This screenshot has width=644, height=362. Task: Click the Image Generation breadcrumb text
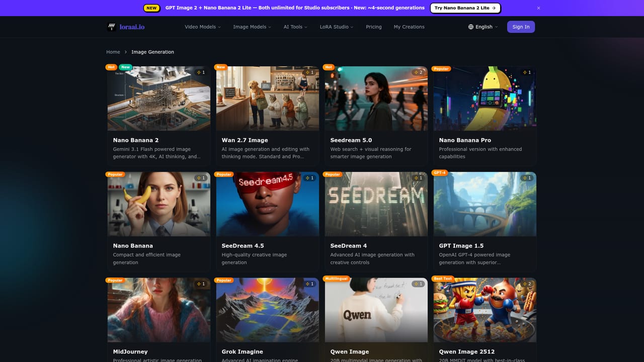tap(153, 52)
